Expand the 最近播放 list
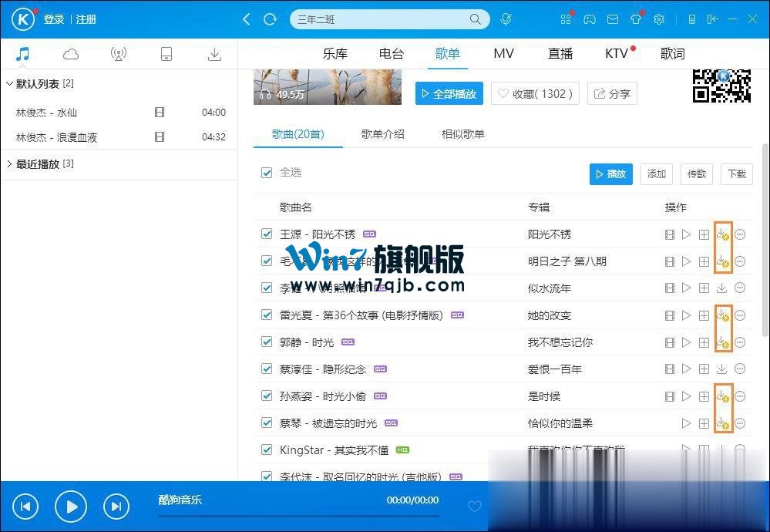 pos(9,164)
